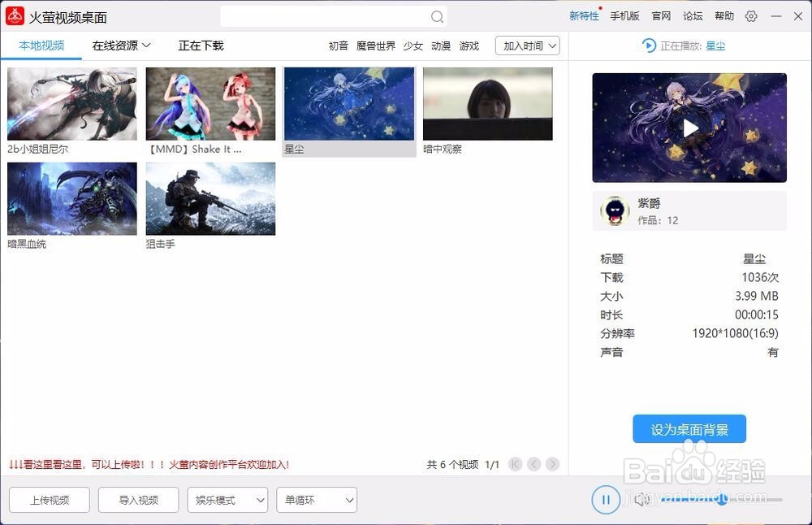Open the 新特性 menu item
This screenshot has width=812, height=525.
click(x=584, y=16)
